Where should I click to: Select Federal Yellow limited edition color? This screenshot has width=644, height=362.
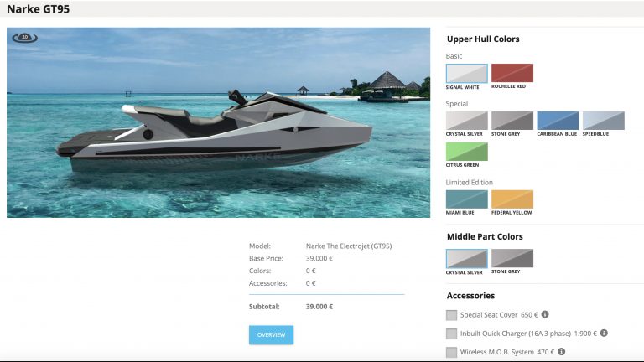512,199
